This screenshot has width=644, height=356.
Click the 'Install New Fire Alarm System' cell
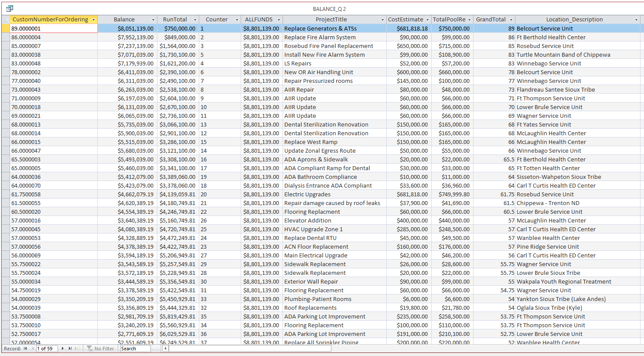coord(334,55)
